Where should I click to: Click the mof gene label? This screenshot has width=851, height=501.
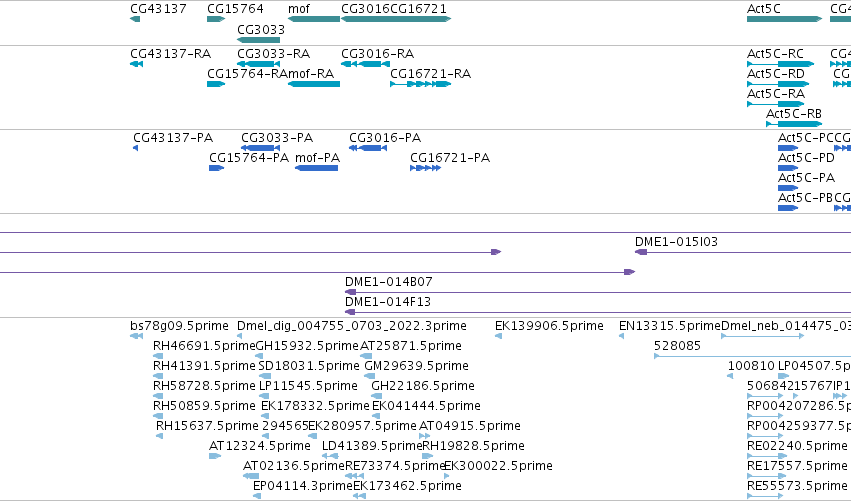(x=299, y=9)
